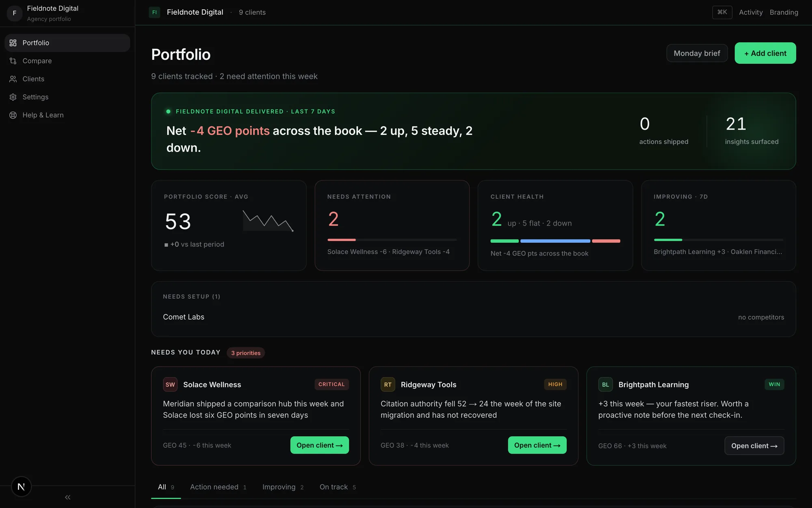
Task: Open the Compare page from sidebar
Action: [67, 61]
